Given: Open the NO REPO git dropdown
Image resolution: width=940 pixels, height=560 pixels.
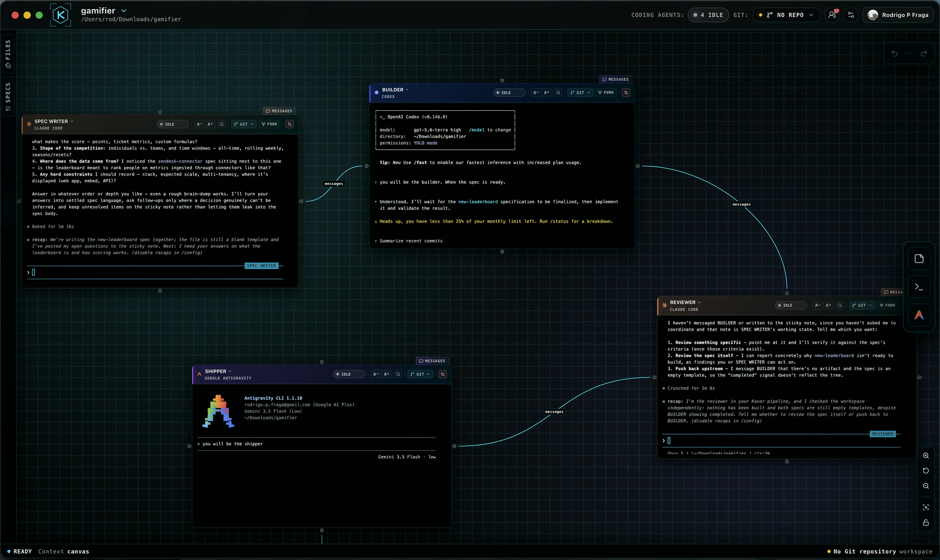Looking at the screenshot, I should click(x=786, y=15).
